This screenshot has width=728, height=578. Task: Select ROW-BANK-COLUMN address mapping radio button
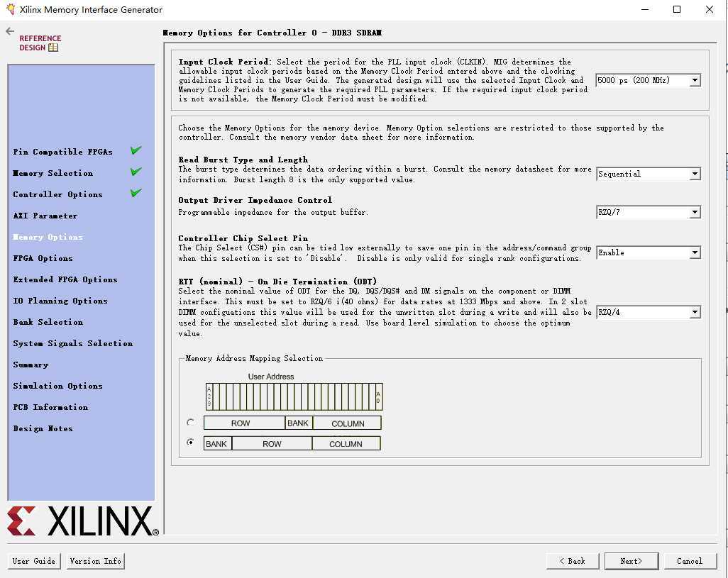click(190, 423)
